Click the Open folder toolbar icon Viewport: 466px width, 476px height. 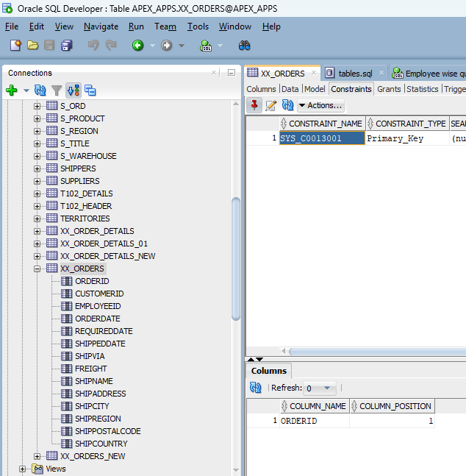(x=32, y=46)
